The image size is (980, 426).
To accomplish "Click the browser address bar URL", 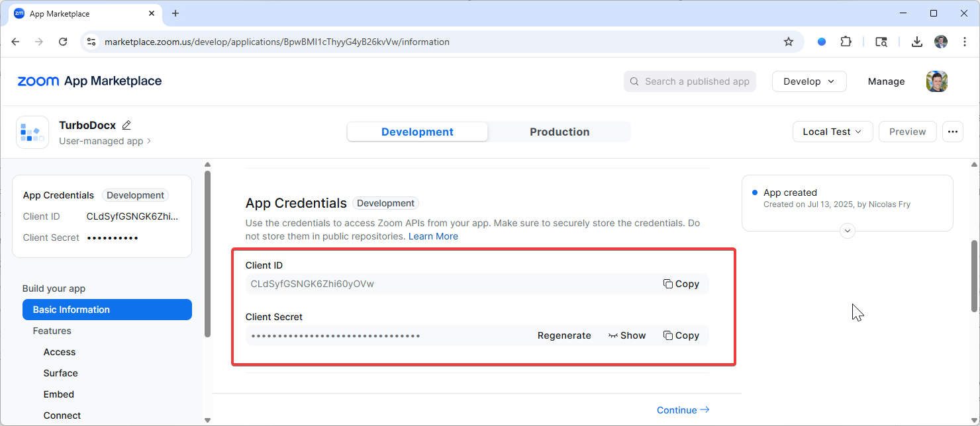I will pyautogui.click(x=277, y=42).
